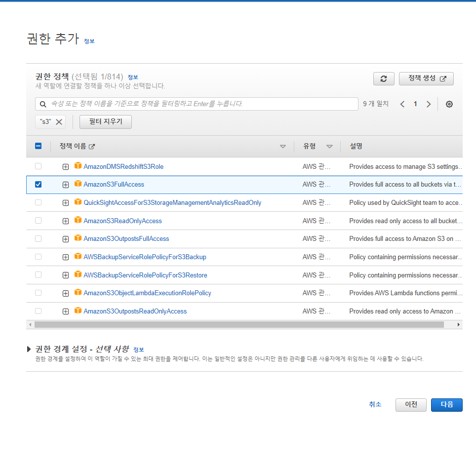
Task: Open the AmazonDMSRedshiftS3Role policy link
Action: [x=123, y=166]
